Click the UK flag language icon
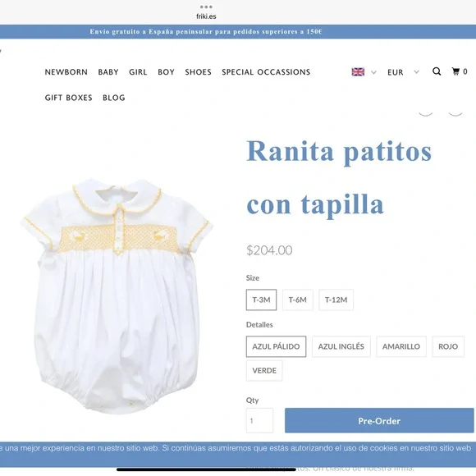This screenshot has height=476, width=476. tap(358, 72)
